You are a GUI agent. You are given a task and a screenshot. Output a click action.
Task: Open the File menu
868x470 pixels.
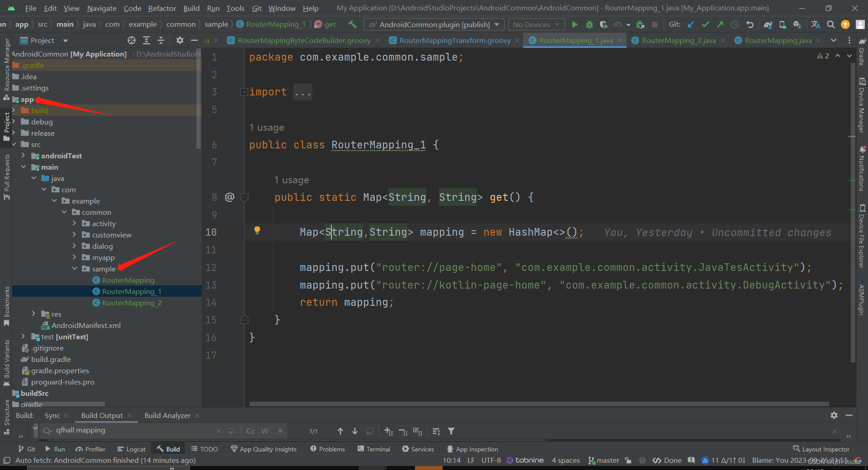[31, 8]
